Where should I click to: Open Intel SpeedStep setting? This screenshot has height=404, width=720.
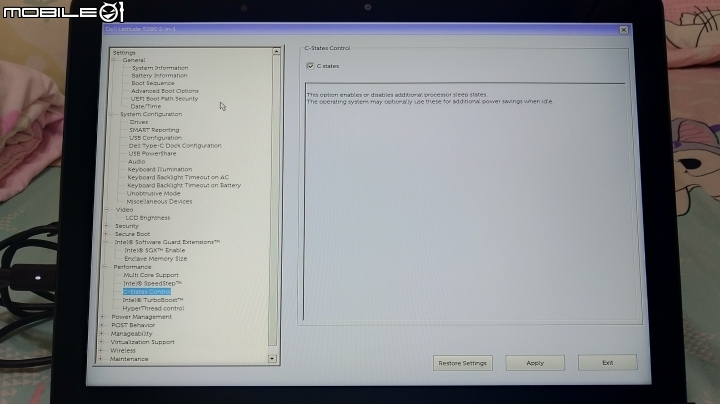152,283
